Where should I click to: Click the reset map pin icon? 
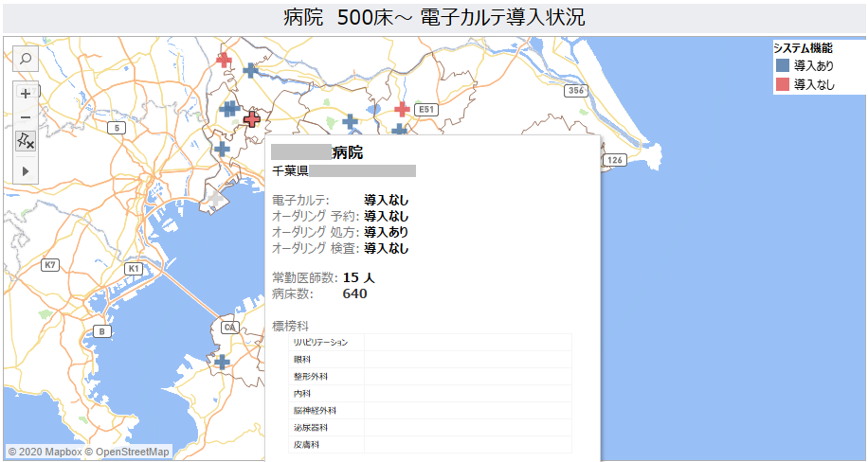tap(26, 141)
